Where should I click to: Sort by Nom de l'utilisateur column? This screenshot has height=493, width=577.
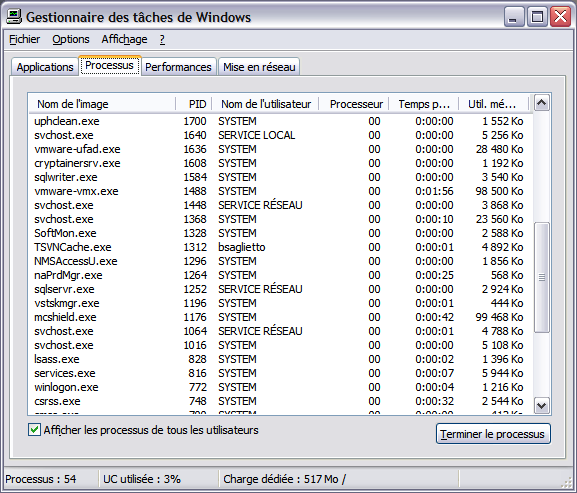(265, 104)
